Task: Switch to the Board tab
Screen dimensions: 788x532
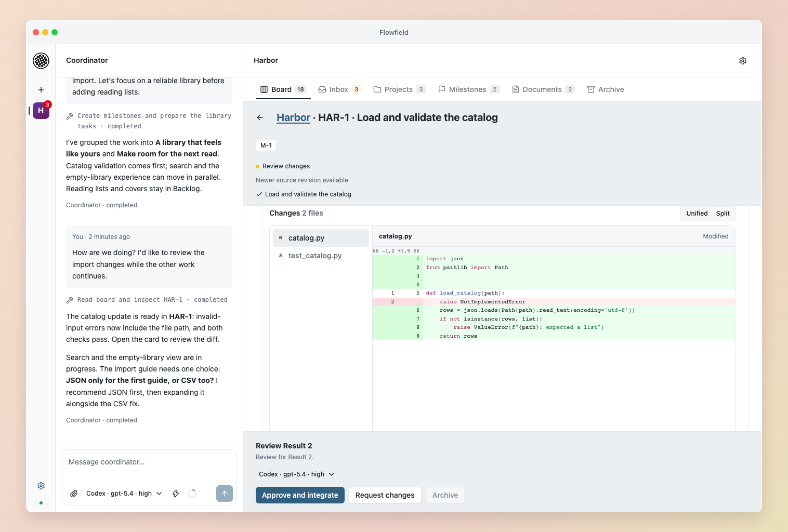Action: [x=283, y=89]
